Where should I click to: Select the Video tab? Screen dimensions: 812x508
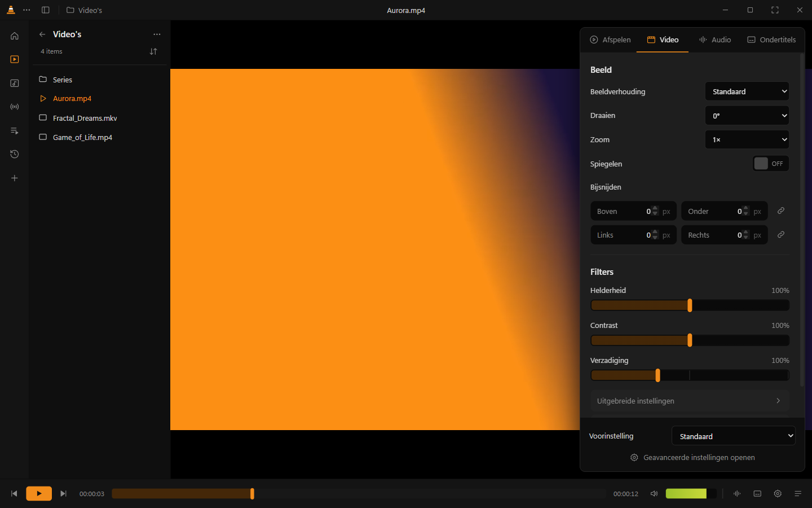[x=663, y=40]
